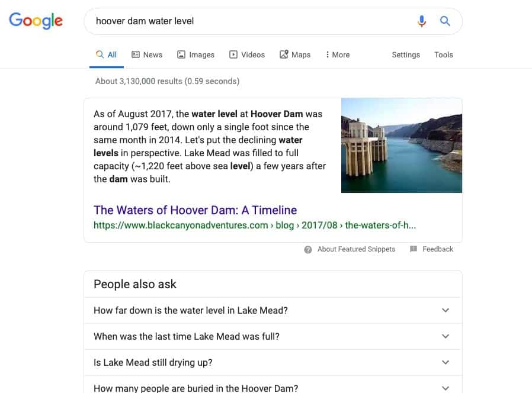Click the About Featured Snippets question mark icon
The image size is (532, 393).
coord(307,250)
